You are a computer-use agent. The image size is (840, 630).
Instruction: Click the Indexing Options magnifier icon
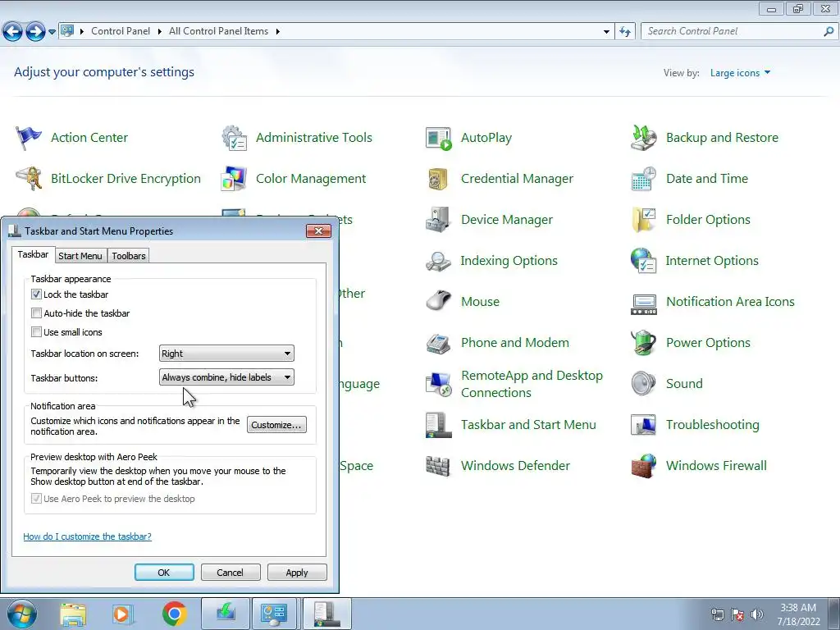439,262
